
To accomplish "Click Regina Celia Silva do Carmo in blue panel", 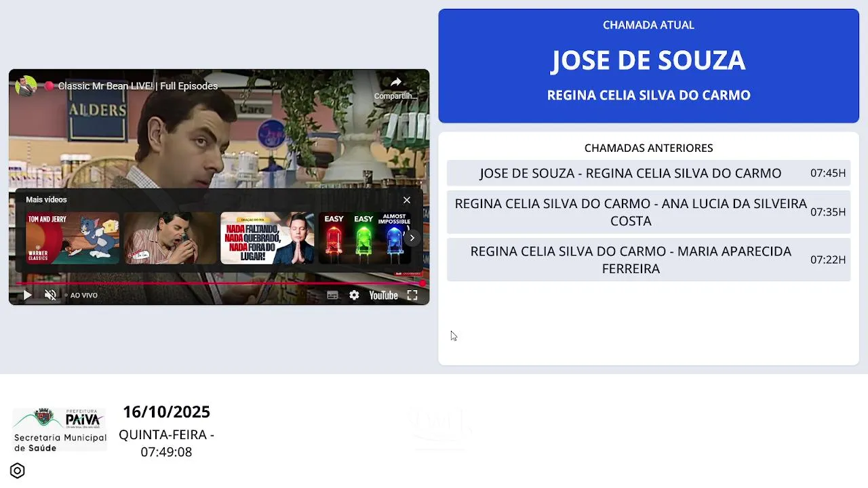I will click(x=648, y=95).
